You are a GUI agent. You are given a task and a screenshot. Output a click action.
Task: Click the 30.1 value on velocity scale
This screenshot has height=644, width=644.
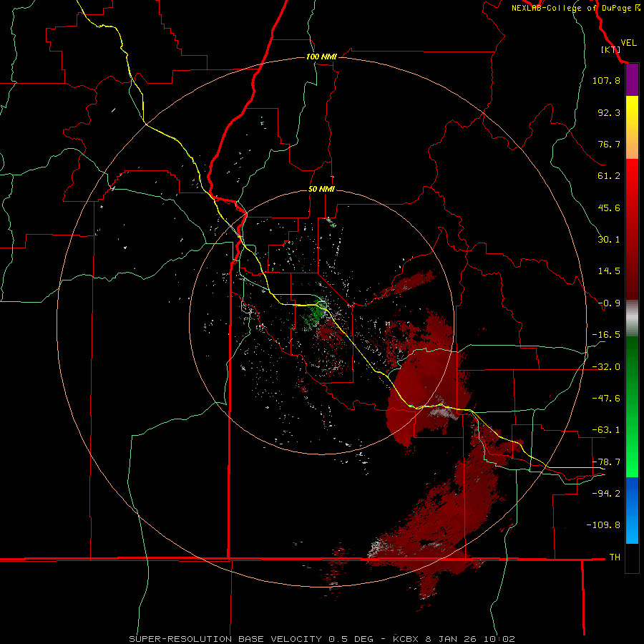point(609,240)
